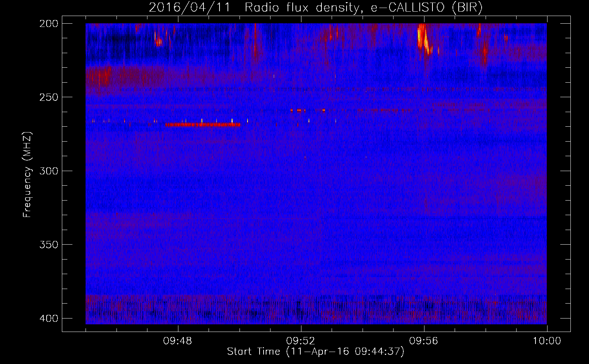This screenshot has height=364, width=589.
Task: Click the 200 frequency tick label
Action: (x=48, y=24)
